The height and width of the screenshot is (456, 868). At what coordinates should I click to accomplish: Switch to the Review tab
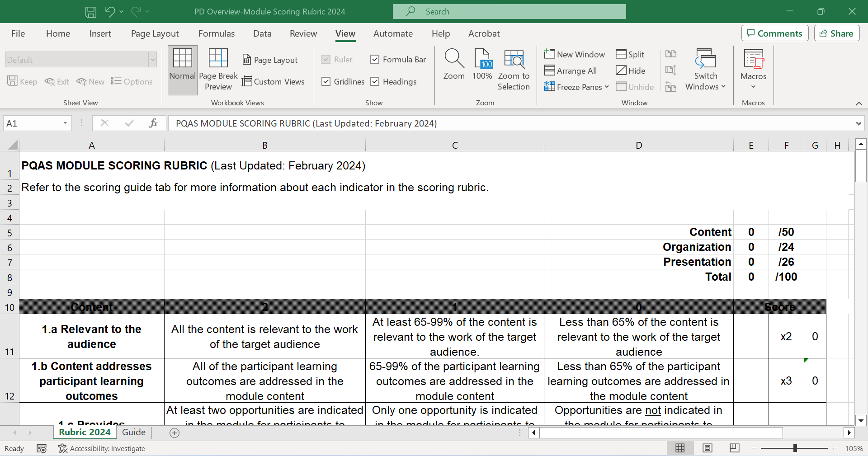[303, 33]
